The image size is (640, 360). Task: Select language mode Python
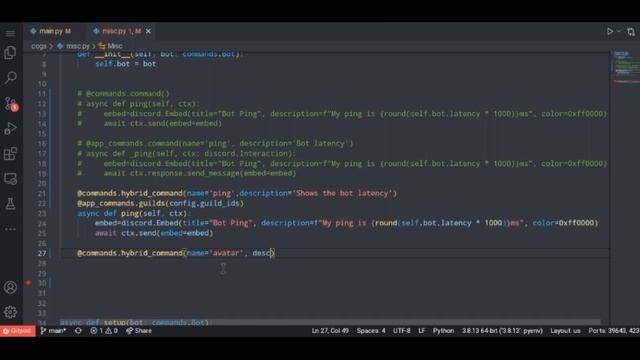point(443,331)
